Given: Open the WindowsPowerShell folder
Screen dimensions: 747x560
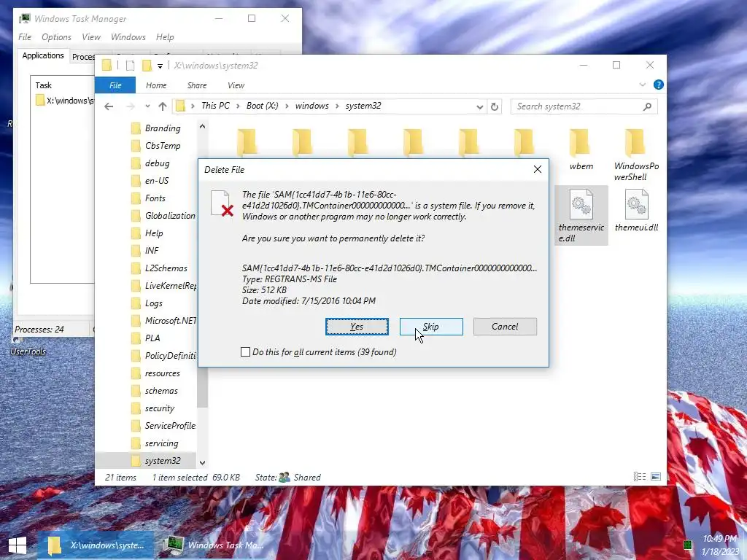Looking at the screenshot, I should (x=636, y=155).
